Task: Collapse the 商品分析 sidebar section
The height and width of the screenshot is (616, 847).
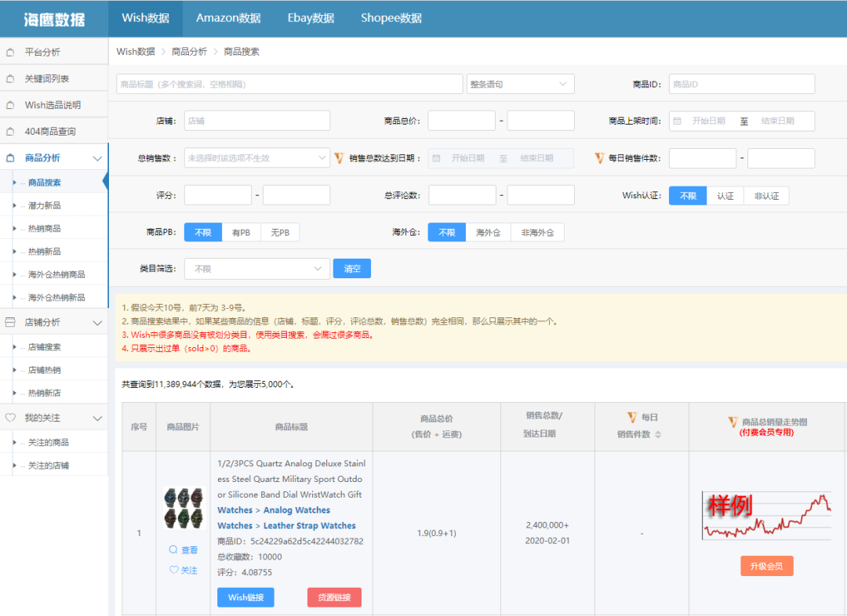Action: pyautogui.click(x=97, y=158)
